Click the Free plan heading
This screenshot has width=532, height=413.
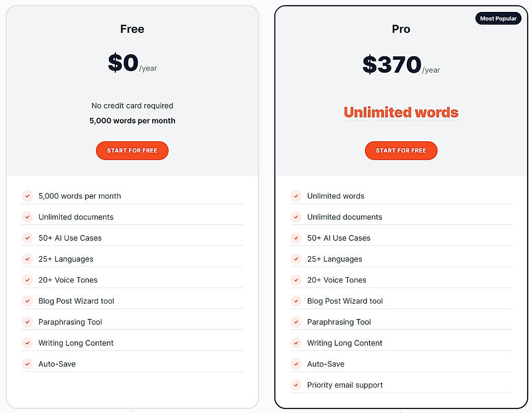click(x=132, y=29)
